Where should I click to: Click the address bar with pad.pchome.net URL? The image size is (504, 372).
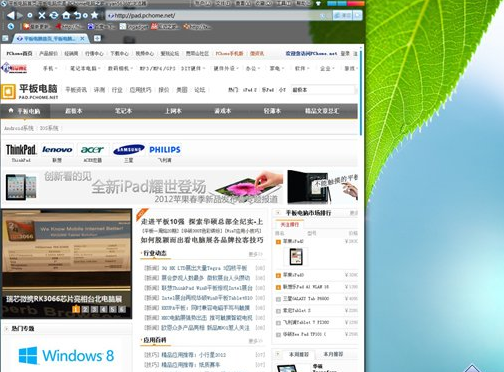pyautogui.click(x=218, y=15)
